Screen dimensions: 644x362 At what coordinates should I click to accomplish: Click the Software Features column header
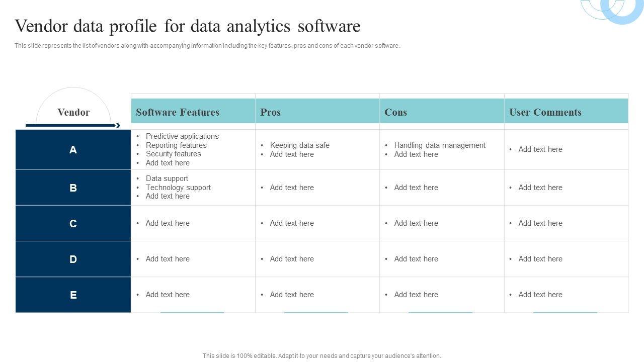coord(178,112)
